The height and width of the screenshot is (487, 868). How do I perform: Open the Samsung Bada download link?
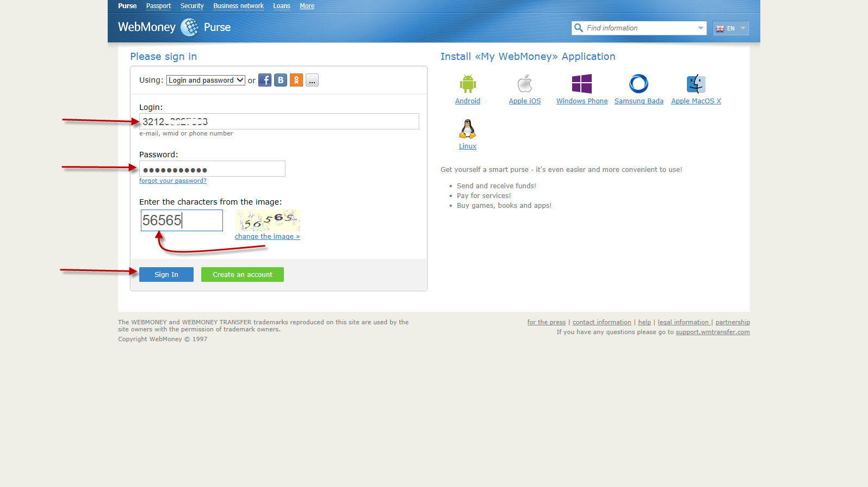pyautogui.click(x=639, y=101)
